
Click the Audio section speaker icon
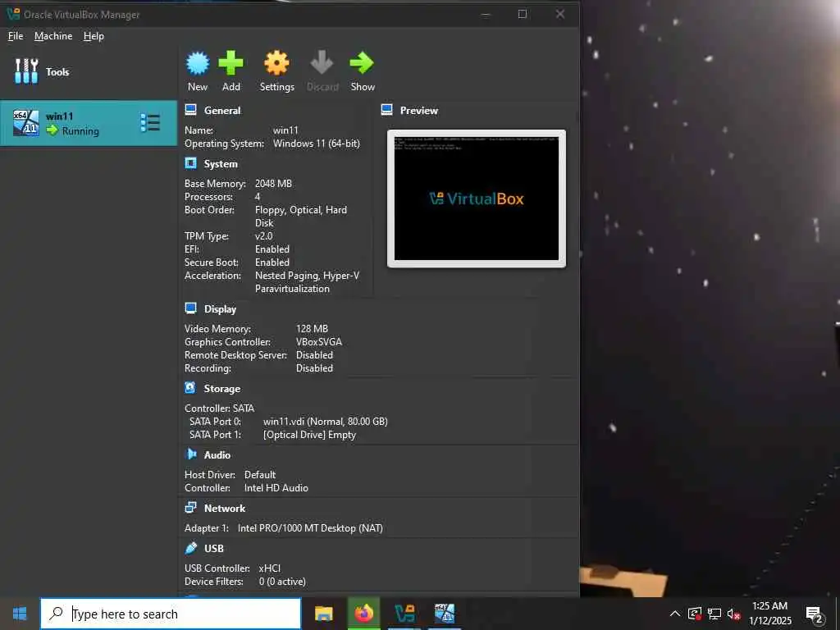(x=190, y=454)
